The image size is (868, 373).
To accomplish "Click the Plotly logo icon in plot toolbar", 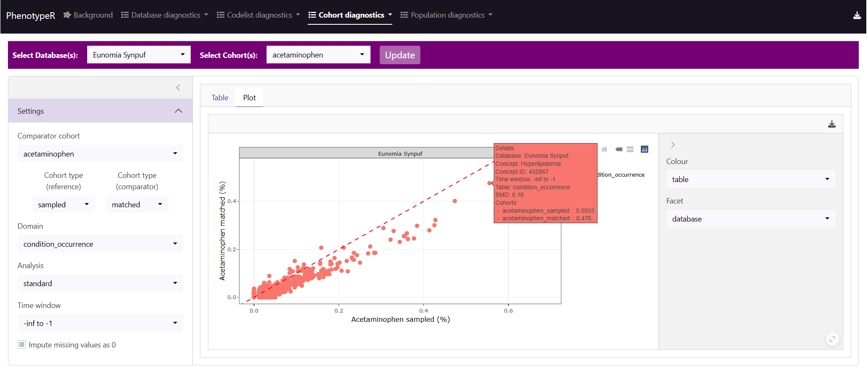I will click(644, 149).
